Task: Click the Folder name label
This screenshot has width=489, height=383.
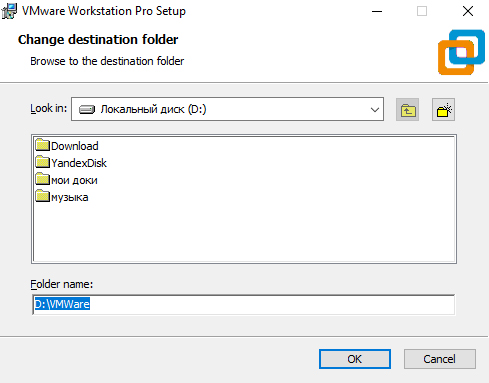Action: [62, 284]
